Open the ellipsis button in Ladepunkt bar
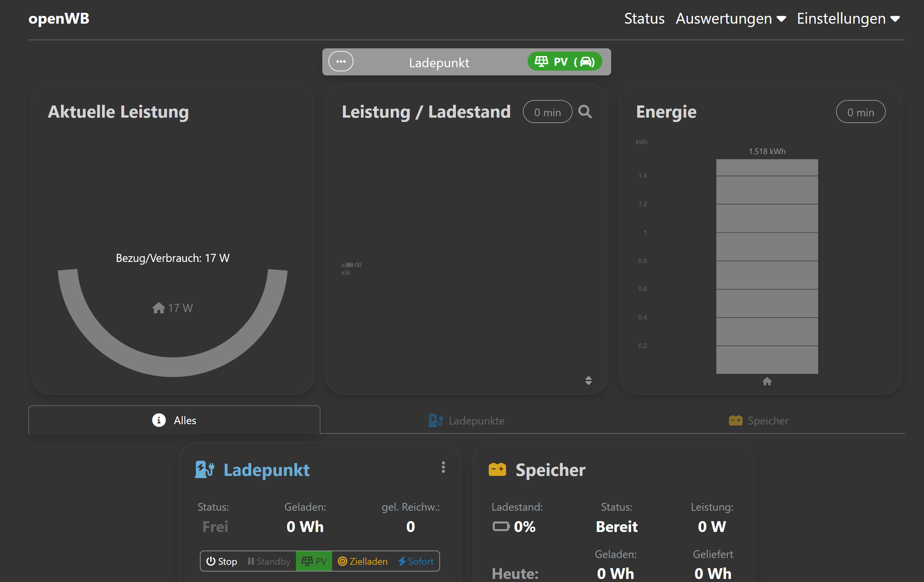924x582 pixels. [341, 62]
